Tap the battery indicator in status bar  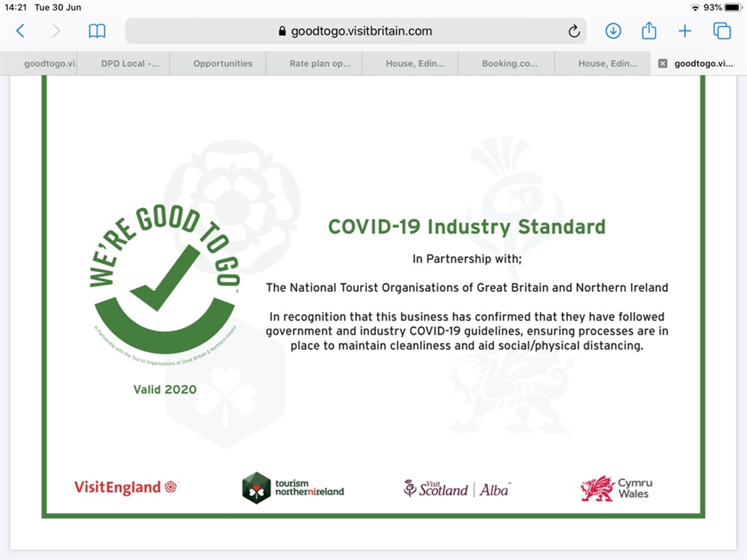click(732, 7)
